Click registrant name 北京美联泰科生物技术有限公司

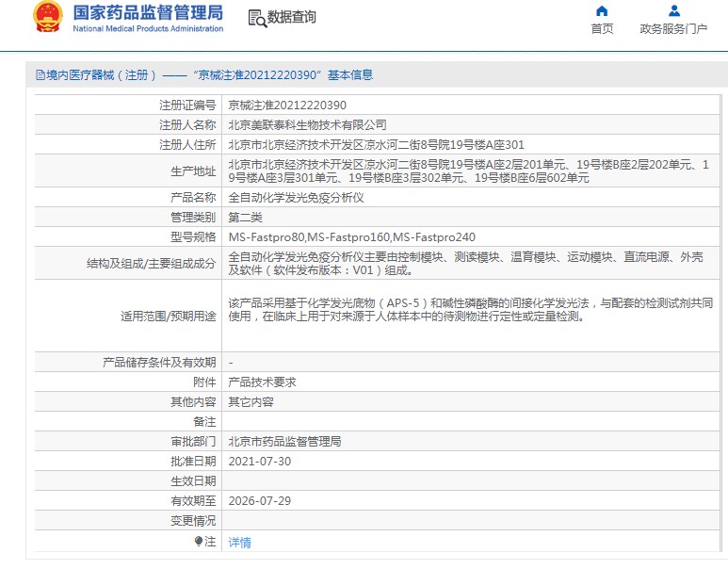point(308,124)
